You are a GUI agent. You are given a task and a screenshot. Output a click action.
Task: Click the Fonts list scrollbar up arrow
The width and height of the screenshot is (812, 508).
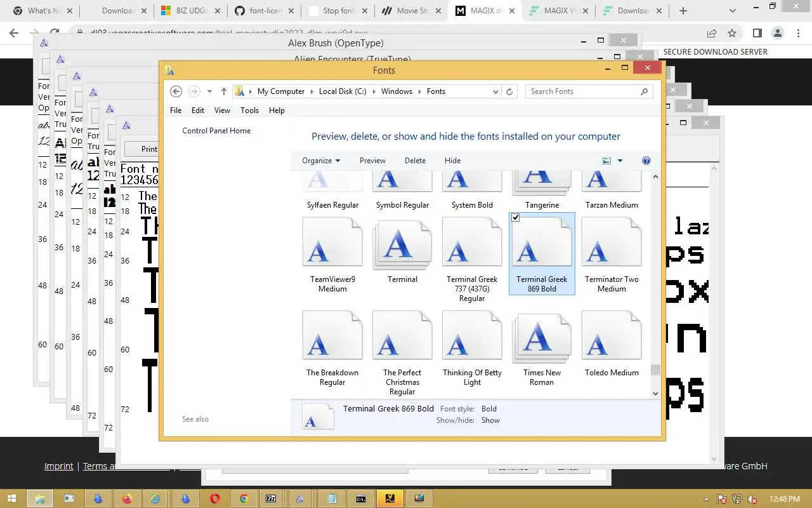(656, 177)
